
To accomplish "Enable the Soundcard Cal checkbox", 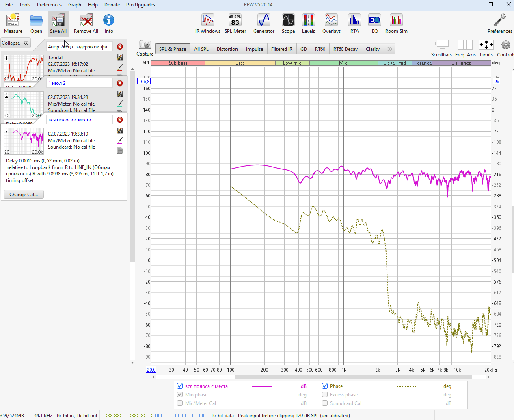I will click(x=325, y=403).
